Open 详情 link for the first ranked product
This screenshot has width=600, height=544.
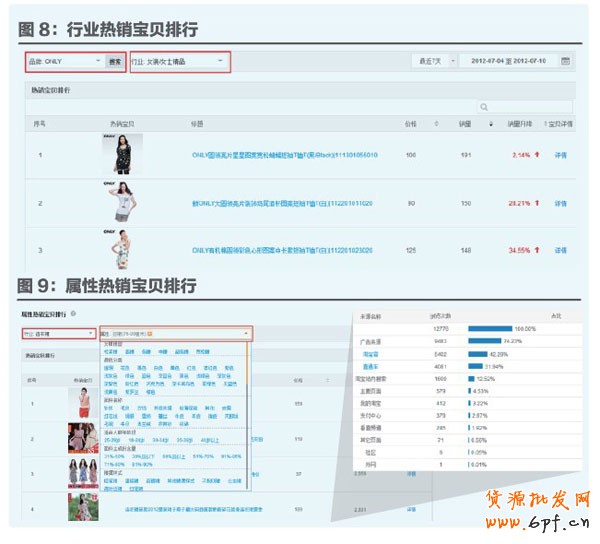pos(560,155)
